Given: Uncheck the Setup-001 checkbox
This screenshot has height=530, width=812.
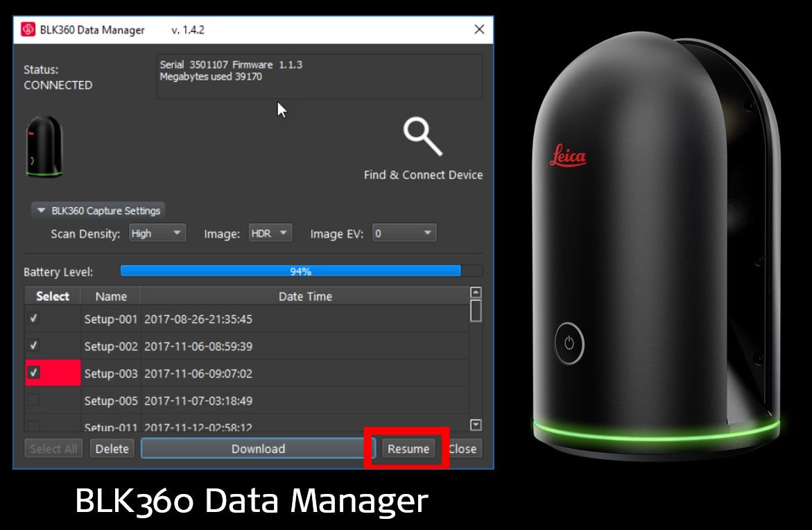Looking at the screenshot, I should pos(34,318).
